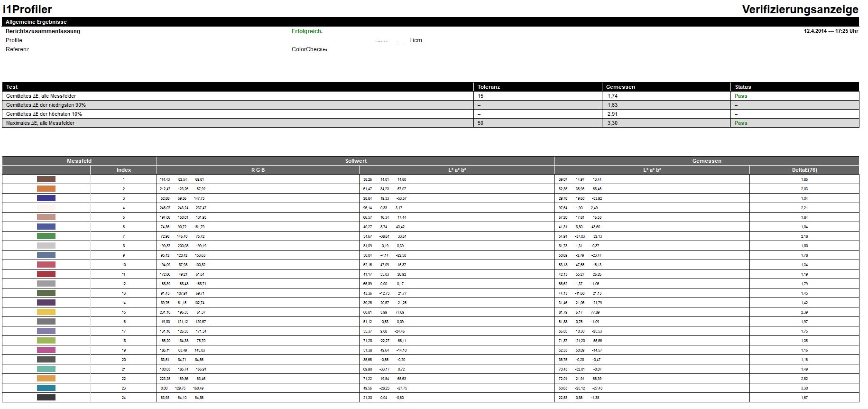
Task: Select the Messfeld header cell
Action: 79,161
